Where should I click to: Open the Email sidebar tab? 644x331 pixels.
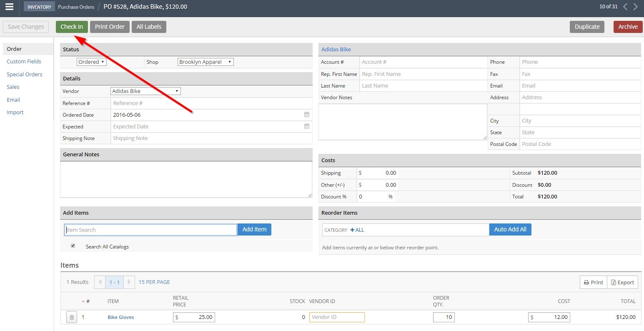[x=13, y=100]
